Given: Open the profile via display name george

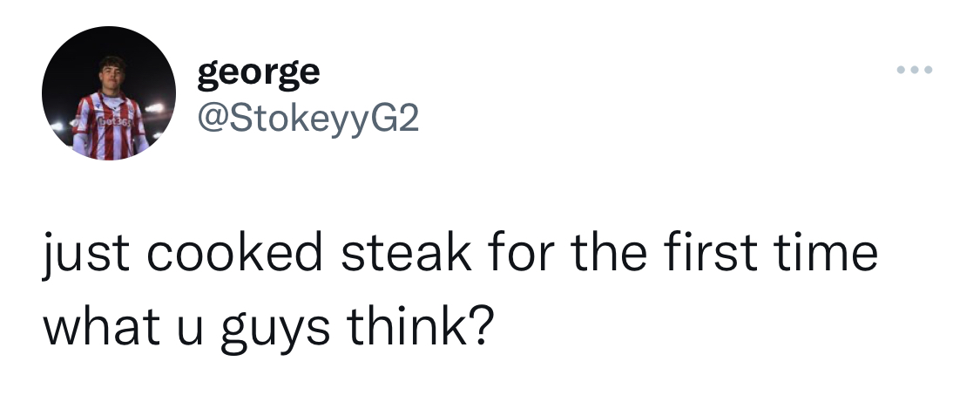Looking at the screenshot, I should click(258, 74).
